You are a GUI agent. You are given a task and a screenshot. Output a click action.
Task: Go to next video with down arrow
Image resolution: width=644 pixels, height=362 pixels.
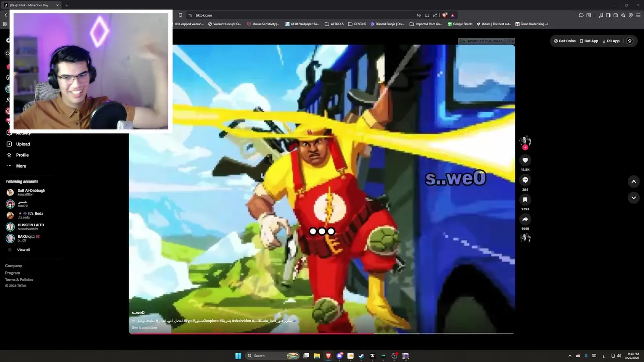pos(634,198)
